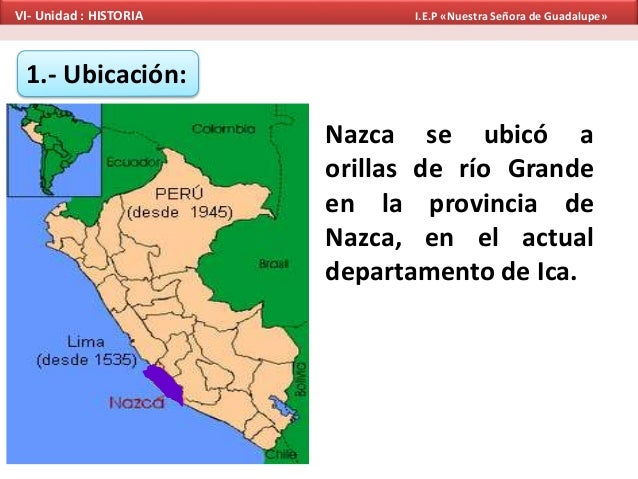Screen dimensions: 638x479
Task: Click the 'PERÚ' label on the map
Action: pos(179,194)
